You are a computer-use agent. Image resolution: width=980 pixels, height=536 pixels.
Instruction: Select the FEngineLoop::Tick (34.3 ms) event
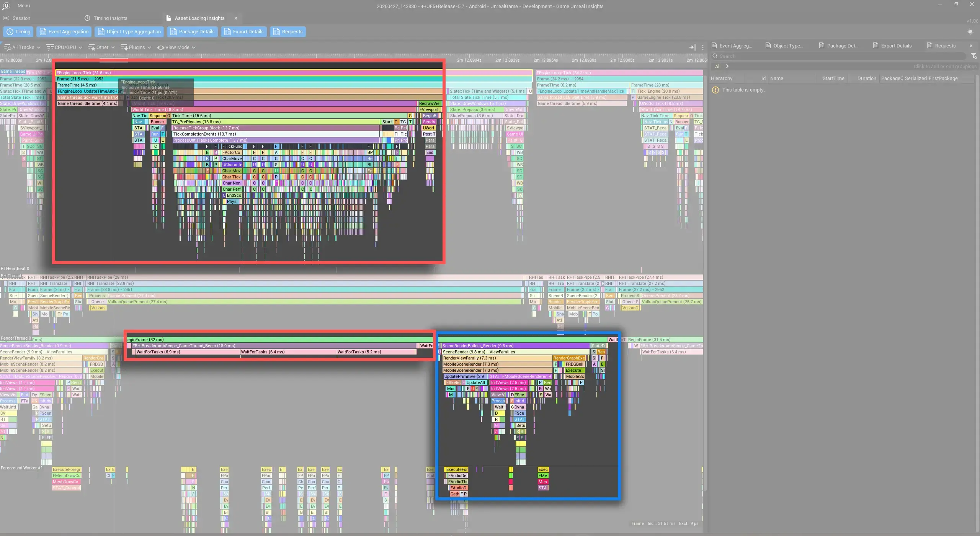619,73
